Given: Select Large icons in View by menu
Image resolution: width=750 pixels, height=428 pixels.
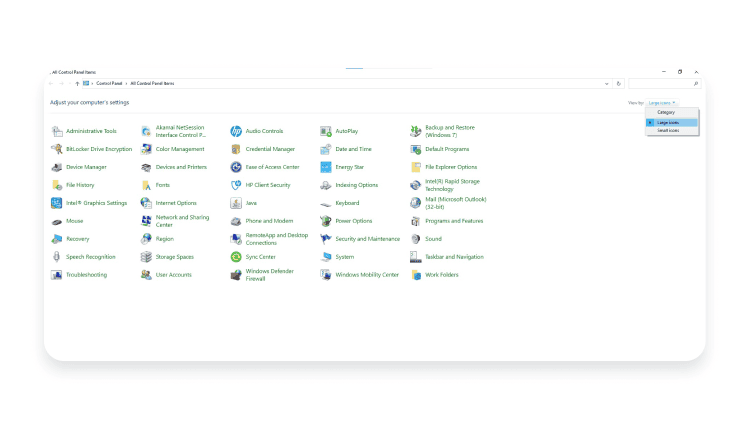Looking at the screenshot, I should pos(672,123).
